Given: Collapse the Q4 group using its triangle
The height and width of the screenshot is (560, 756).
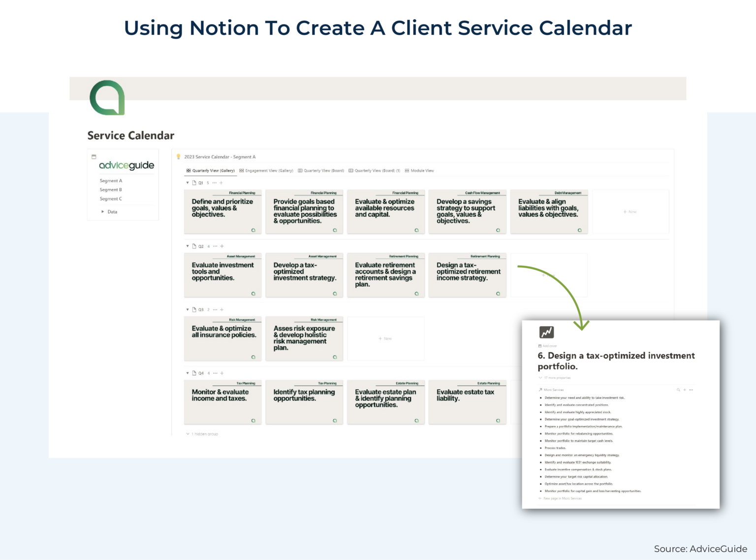Looking at the screenshot, I should [x=187, y=373].
